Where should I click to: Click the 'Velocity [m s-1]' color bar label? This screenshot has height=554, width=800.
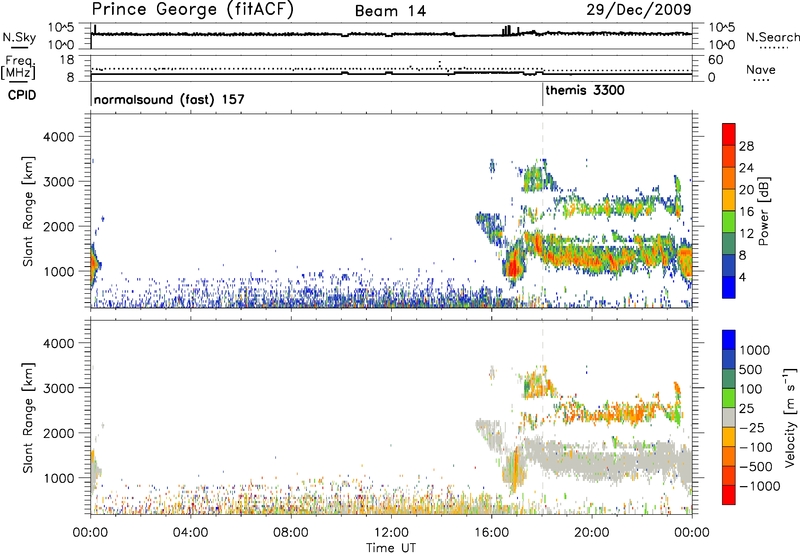point(790,417)
